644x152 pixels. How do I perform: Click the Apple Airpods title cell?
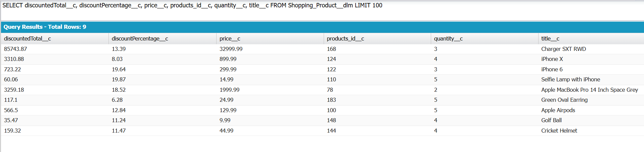(x=558, y=110)
